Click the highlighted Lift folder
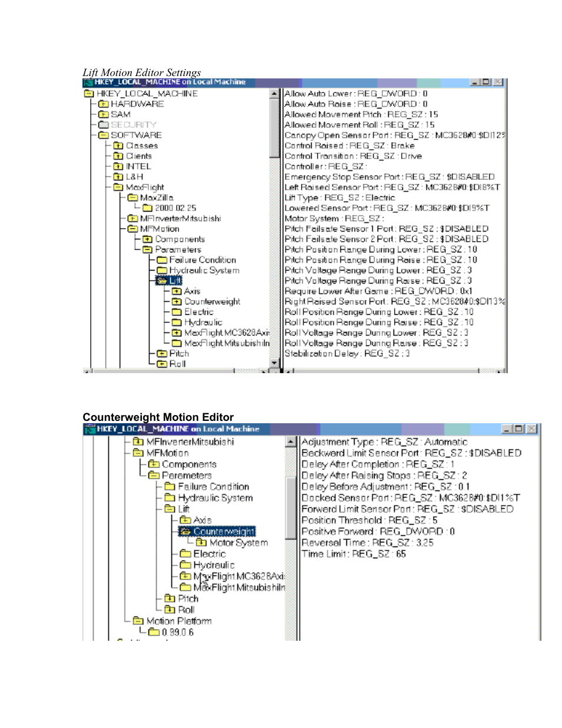562x728 pixels. [168, 281]
